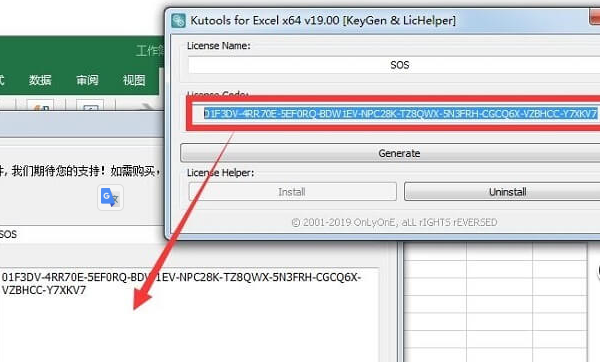Select the 视图 ribbon tab
This screenshot has height=362, width=600.
tap(134, 80)
